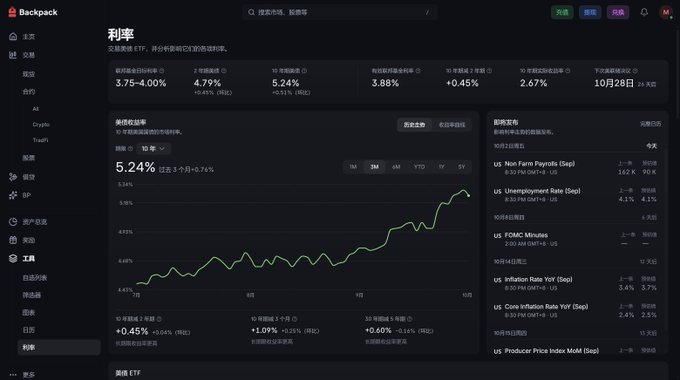680x380 pixels.
Task: Open the Non Farm Payrolls (Sep) event
Action: coord(575,168)
